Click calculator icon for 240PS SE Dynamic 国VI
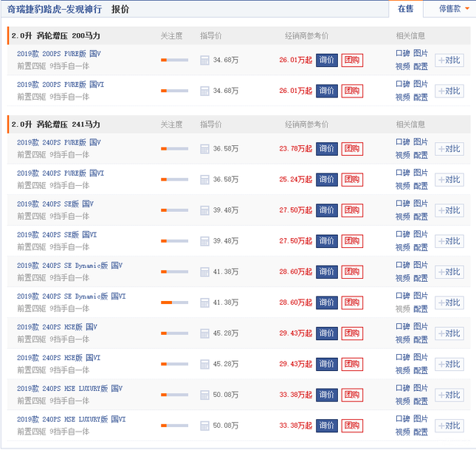Screen dimensions: 476x450 205,303
